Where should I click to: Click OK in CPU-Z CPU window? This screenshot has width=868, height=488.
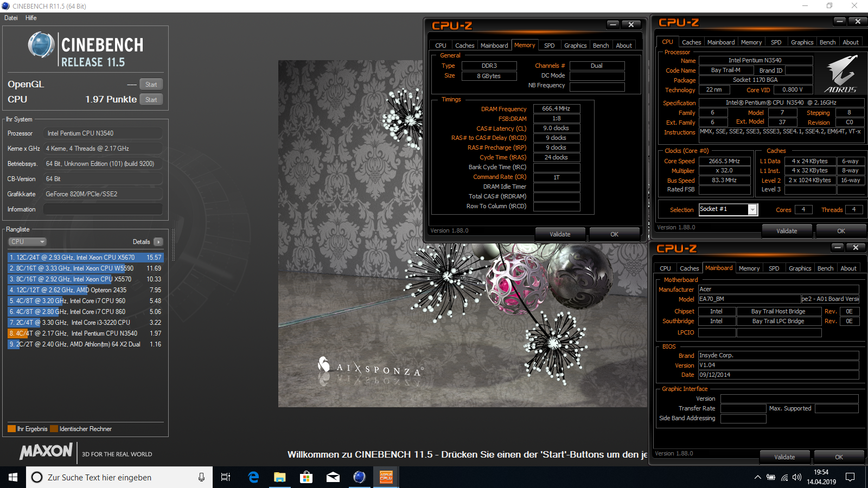[x=841, y=231]
